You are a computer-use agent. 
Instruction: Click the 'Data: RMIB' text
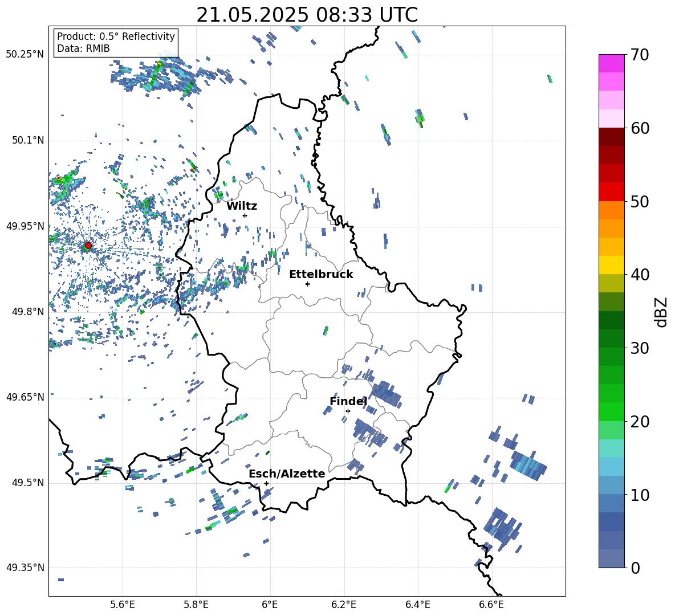(x=83, y=48)
